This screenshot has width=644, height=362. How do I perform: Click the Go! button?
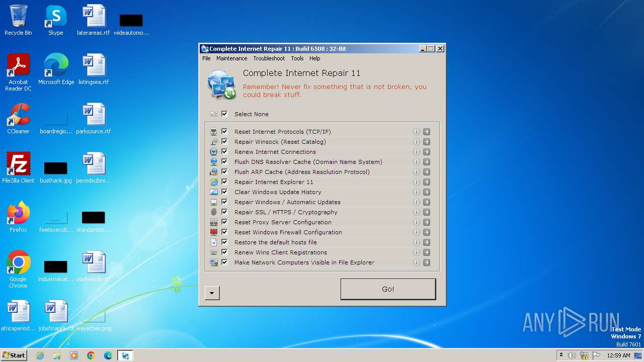click(x=388, y=289)
